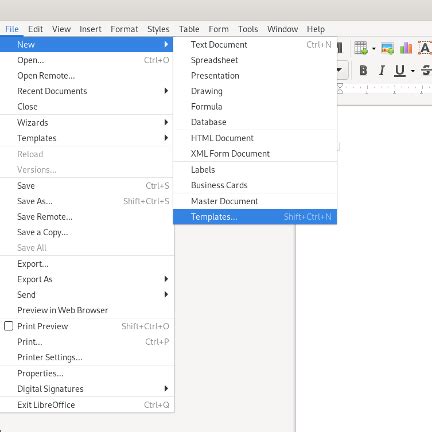432x432 pixels.
Task: Choose Properties... from the File menu
Action: 86,373
